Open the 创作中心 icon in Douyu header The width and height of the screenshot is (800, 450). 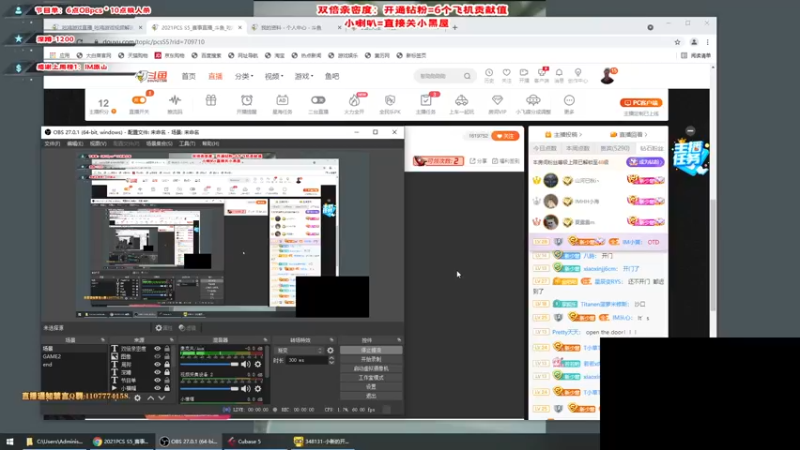click(x=578, y=73)
